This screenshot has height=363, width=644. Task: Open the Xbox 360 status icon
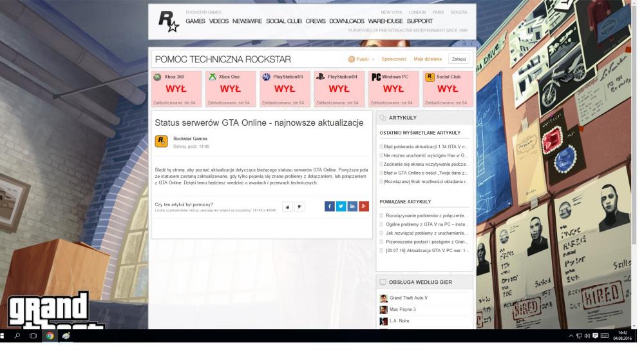click(x=157, y=77)
